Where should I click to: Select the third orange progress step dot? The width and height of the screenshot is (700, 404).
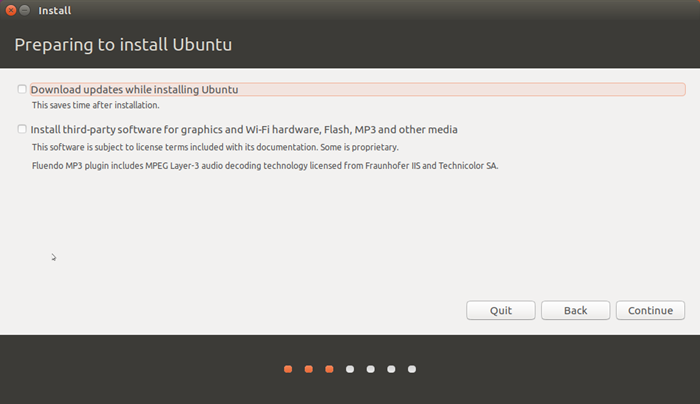[x=329, y=369]
